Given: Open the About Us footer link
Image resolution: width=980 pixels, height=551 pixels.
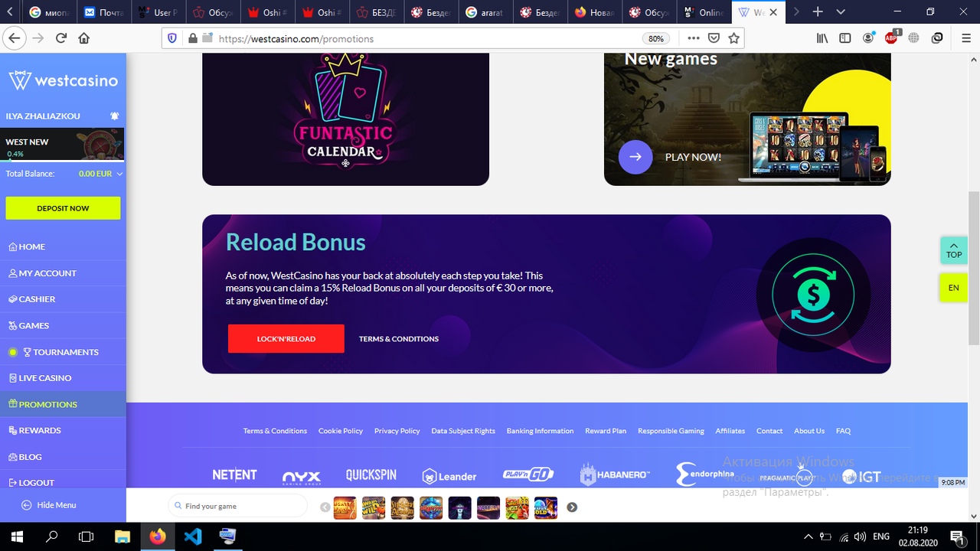Looking at the screenshot, I should point(809,431).
